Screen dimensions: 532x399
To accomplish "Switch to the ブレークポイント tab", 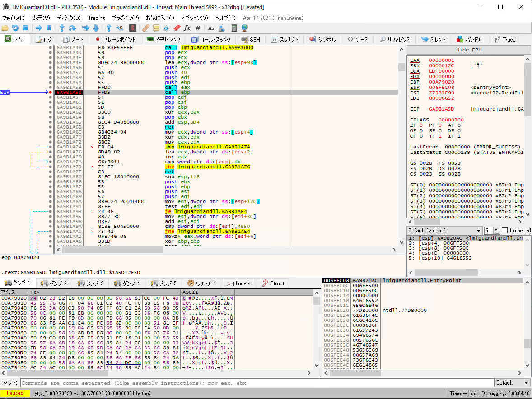I will (x=116, y=40).
